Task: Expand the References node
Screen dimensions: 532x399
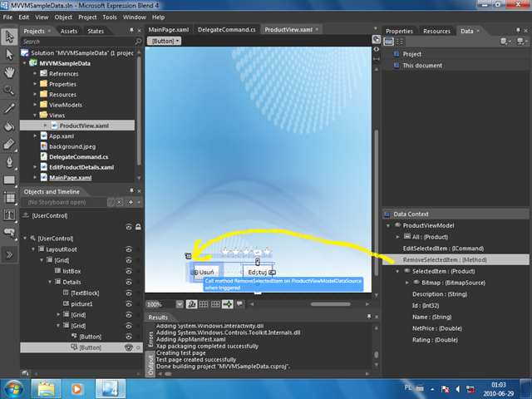Action: pos(35,73)
